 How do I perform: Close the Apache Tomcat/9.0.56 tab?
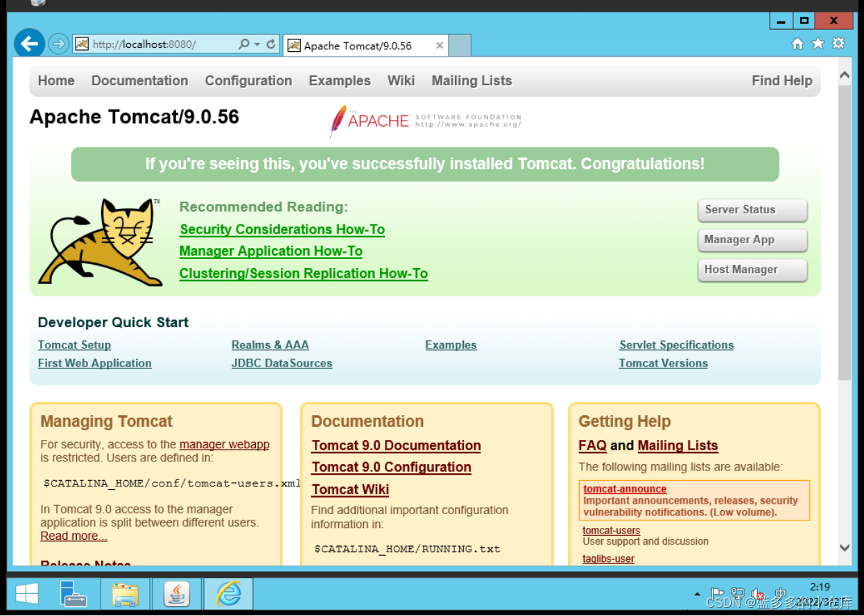point(440,46)
